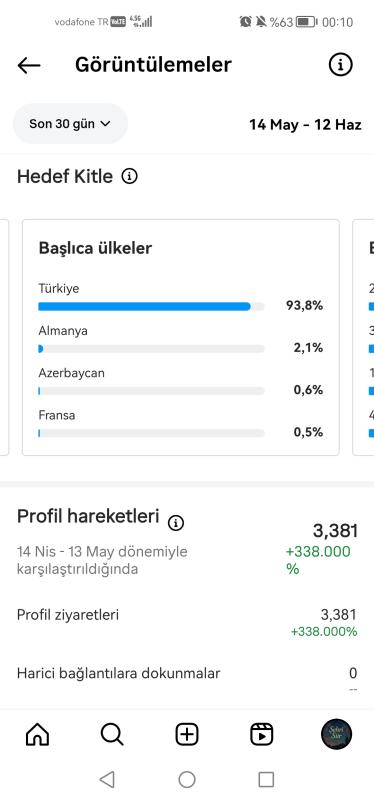
Task: Tap the Profil ziyaretleri row
Action: coord(187,623)
